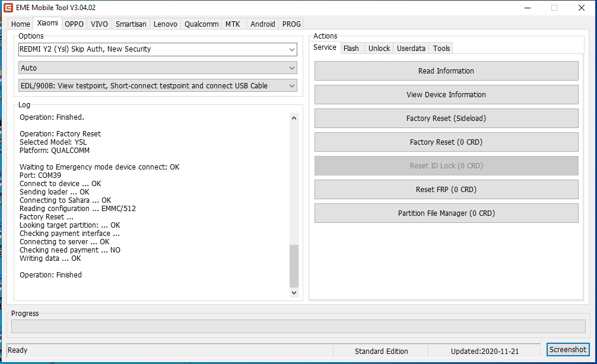This screenshot has height=364, width=597.
Task: Open the Tools actions tab
Action: click(442, 48)
